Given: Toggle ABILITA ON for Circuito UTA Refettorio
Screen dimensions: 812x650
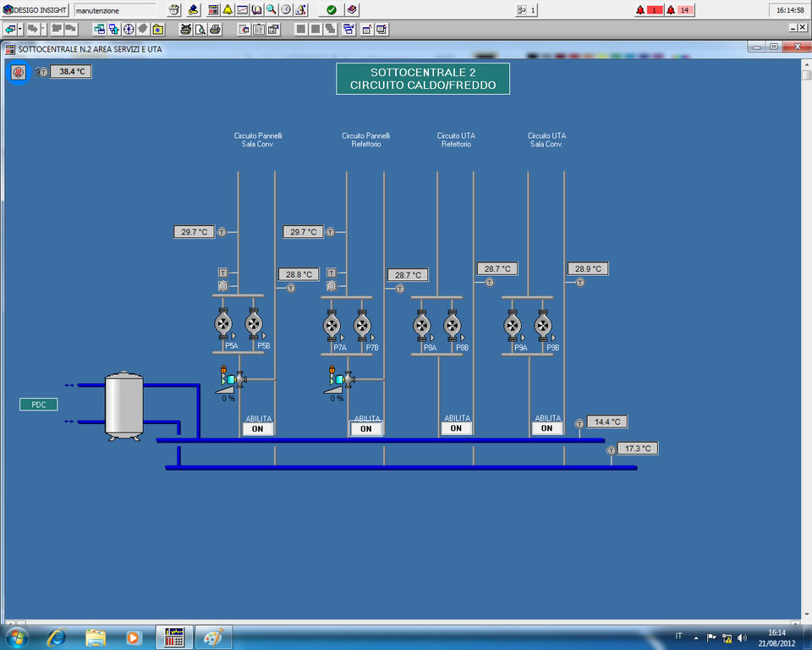Looking at the screenshot, I should coord(456,428).
